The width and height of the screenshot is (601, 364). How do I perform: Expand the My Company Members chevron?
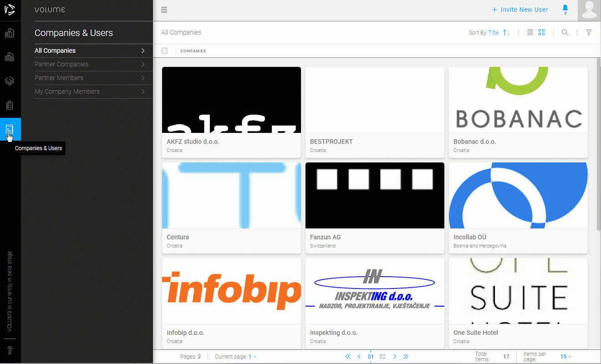click(x=143, y=91)
